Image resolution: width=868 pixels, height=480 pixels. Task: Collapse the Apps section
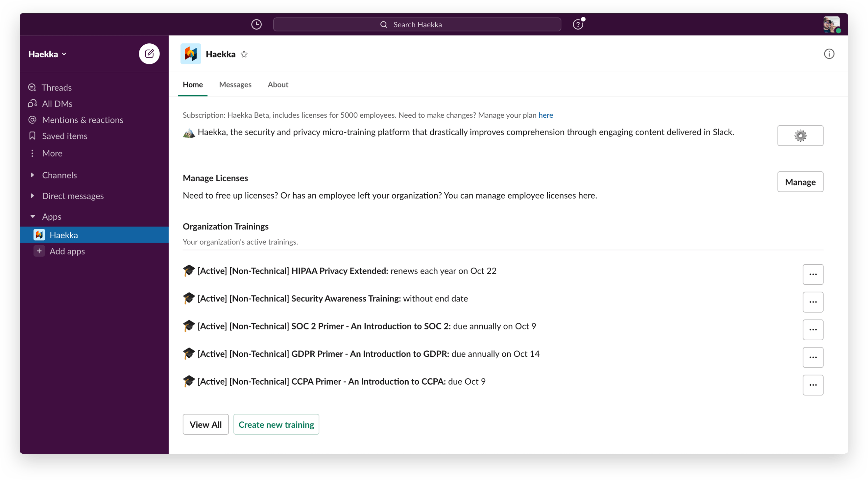coord(32,216)
